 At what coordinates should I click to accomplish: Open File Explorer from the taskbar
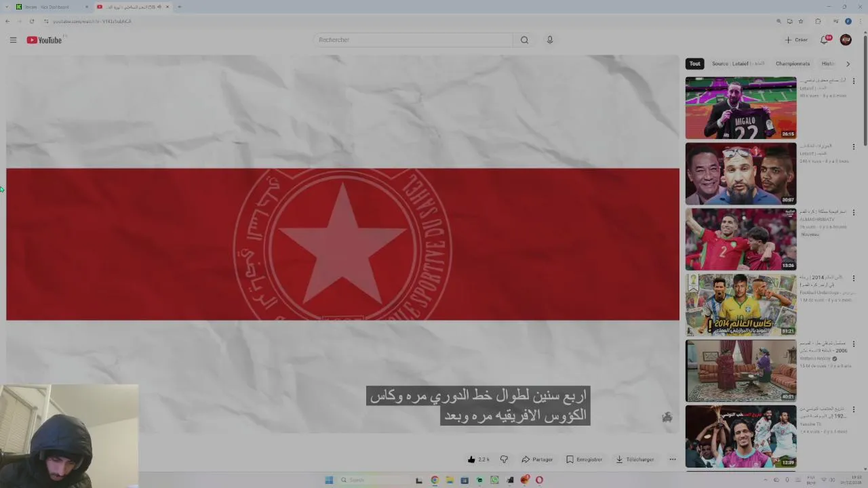point(450,480)
